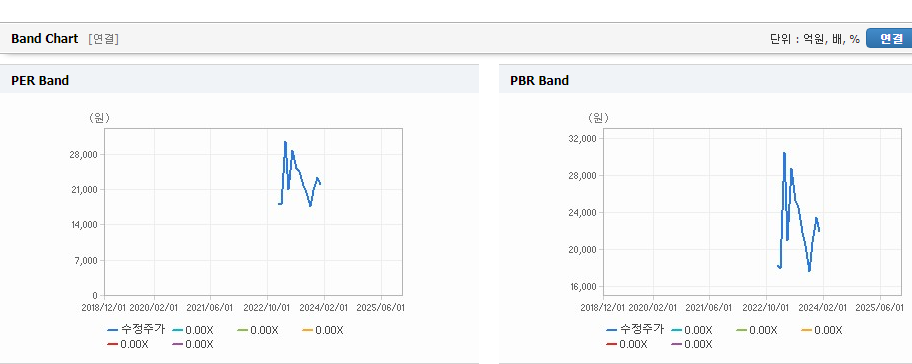Click the [연결] label beside Band Chart

point(104,39)
